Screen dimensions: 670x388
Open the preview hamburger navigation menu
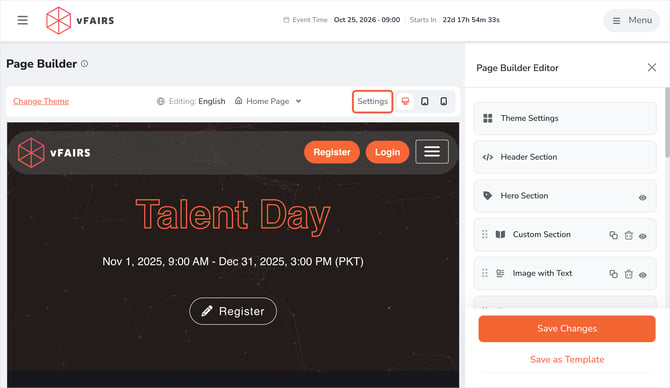pyautogui.click(x=432, y=152)
